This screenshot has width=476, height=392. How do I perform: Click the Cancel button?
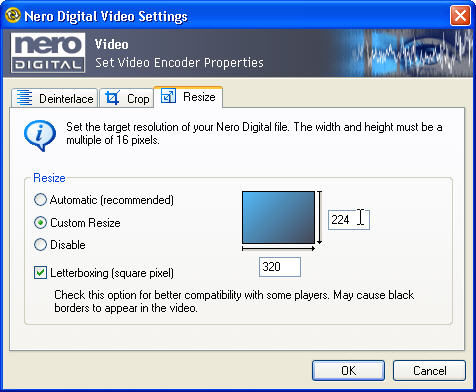(x=429, y=370)
